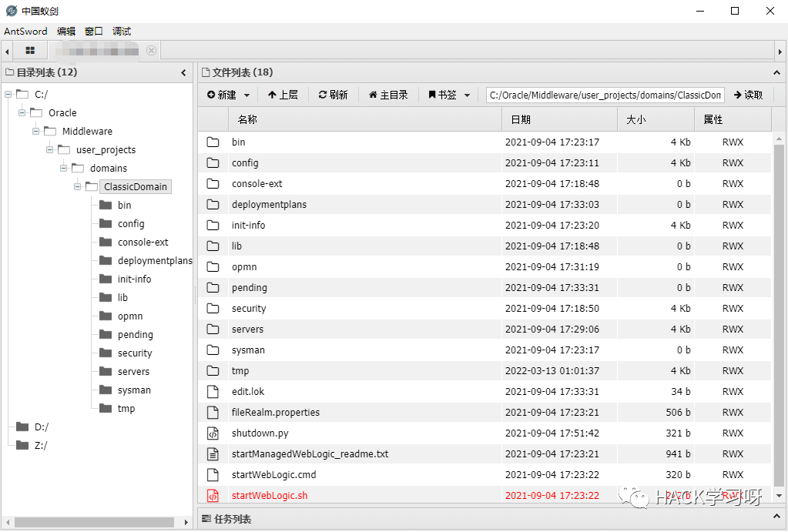Go to home directory 主目录
Image resolution: width=788 pixels, height=532 pixels.
(x=388, y=95)
